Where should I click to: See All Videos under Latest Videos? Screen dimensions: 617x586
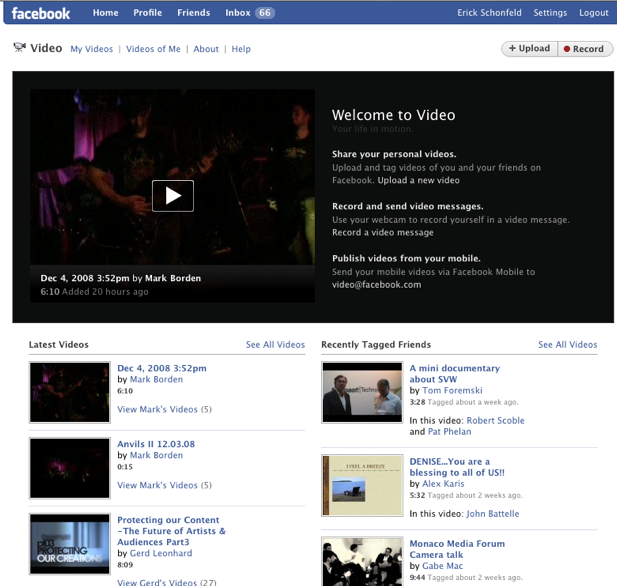point(275,345)
